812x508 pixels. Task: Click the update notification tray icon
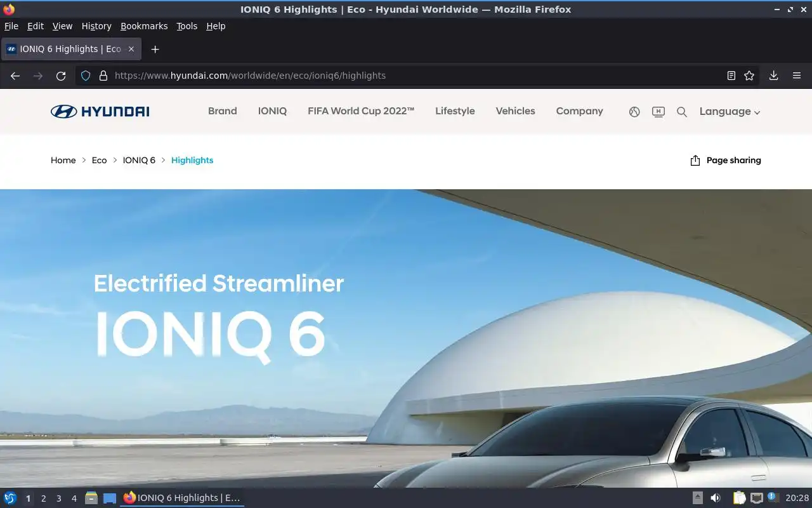(x=772, y=497)
